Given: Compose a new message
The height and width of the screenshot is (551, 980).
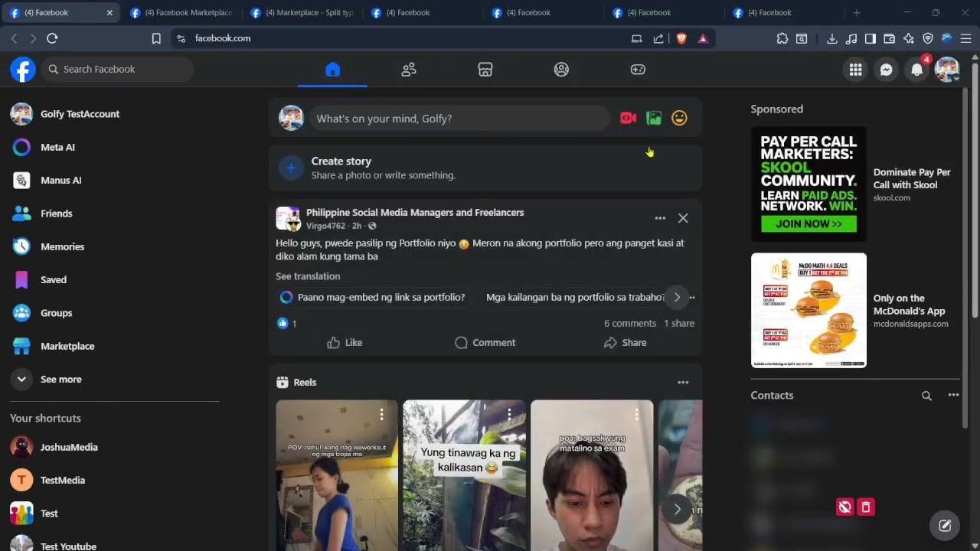Looking at the screenshot, I should point(945,526).
